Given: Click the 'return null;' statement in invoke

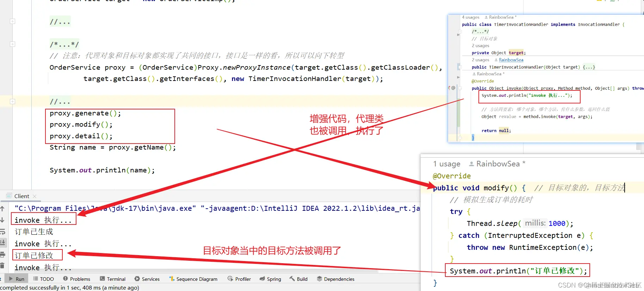Looking at the screenshot, I should tap(496, 131).
